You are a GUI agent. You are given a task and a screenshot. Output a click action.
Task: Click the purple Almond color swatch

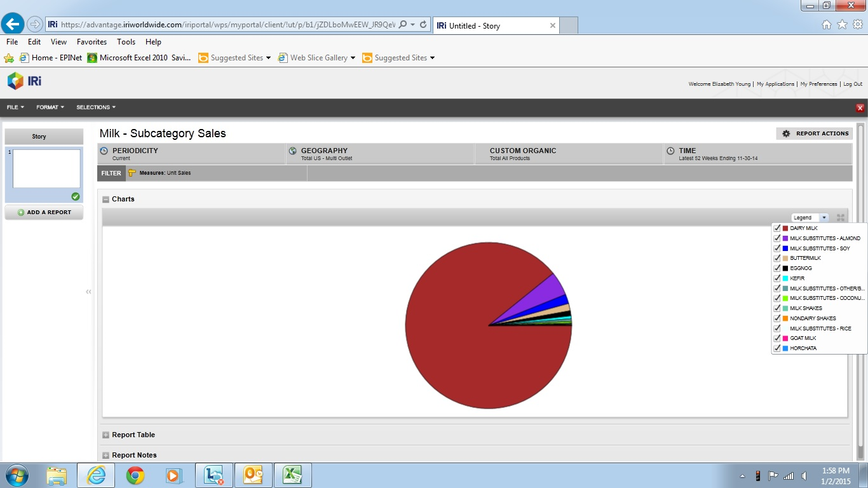(x=785, y=238)
